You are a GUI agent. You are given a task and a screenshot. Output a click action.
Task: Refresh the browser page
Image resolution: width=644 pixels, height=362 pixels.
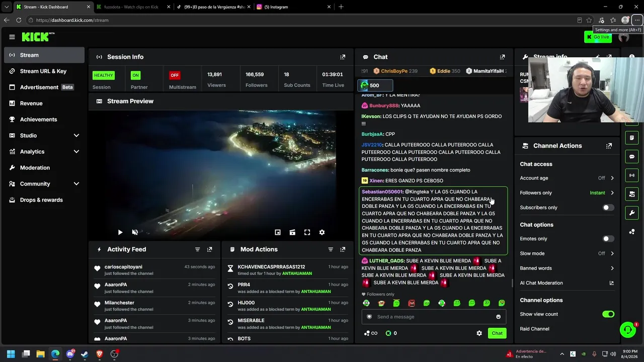19,20
